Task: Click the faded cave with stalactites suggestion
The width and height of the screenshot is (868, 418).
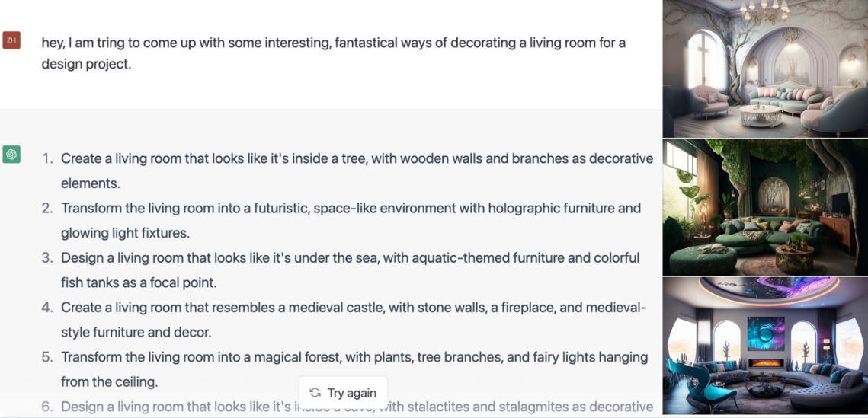Action: coord(472,407)
